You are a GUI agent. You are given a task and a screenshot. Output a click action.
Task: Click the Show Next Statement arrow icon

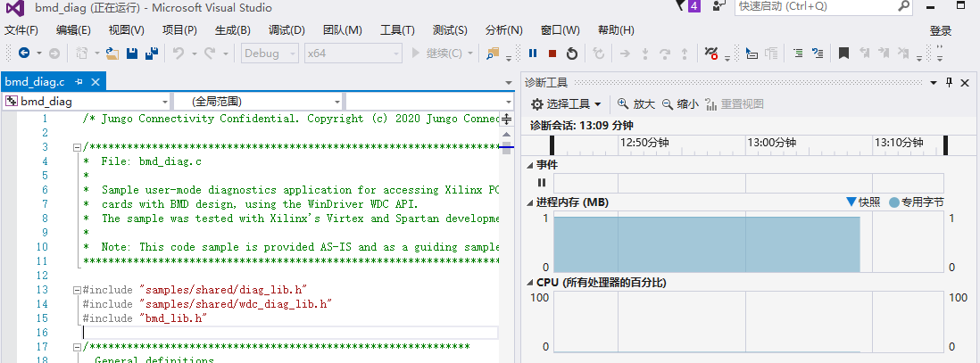[x=624, y=54]
